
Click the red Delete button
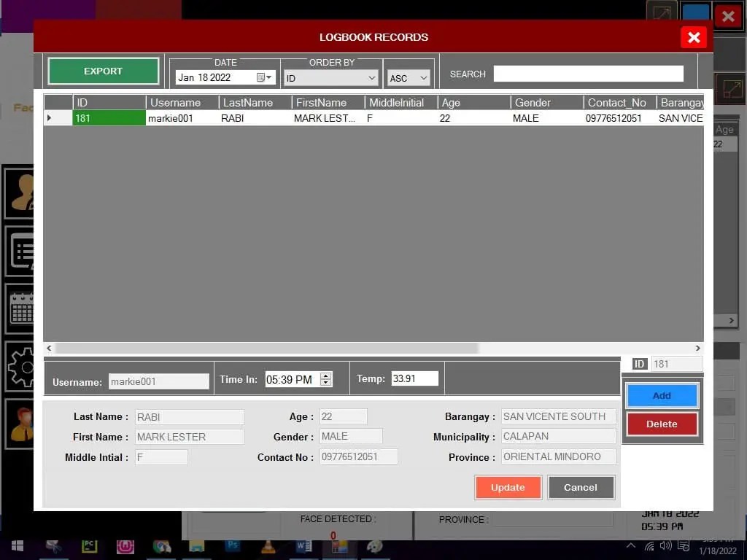[662, 424]
